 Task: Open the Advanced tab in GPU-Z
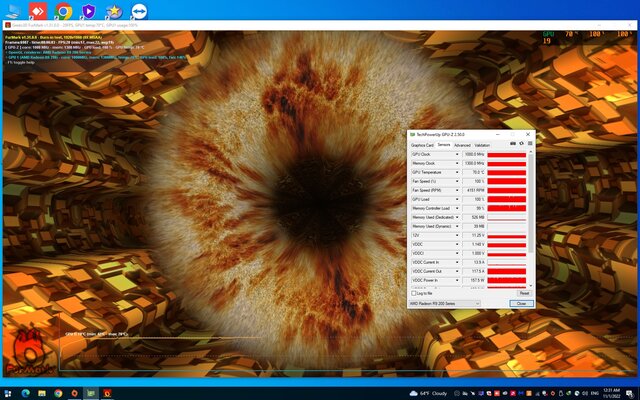coord(462,145)
